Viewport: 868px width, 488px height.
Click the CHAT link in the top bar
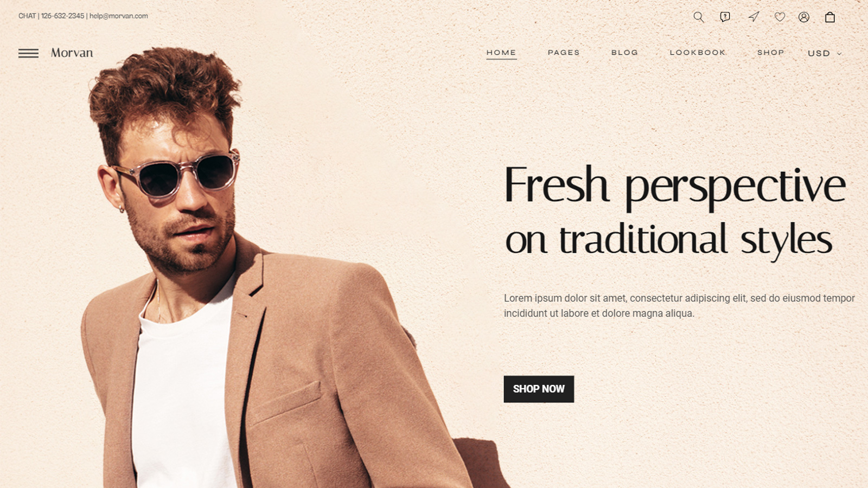(27, 16)
